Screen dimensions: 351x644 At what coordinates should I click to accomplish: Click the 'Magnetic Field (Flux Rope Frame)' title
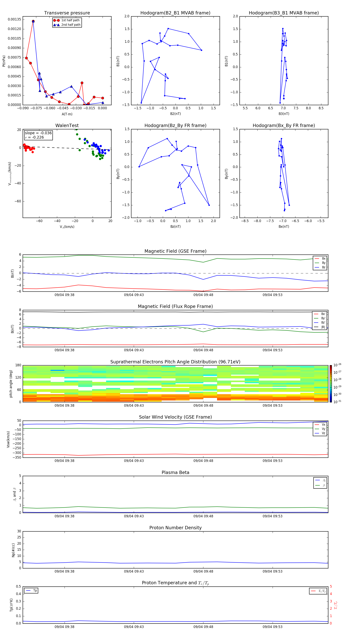pyautogui.click(x=175, y=306)
